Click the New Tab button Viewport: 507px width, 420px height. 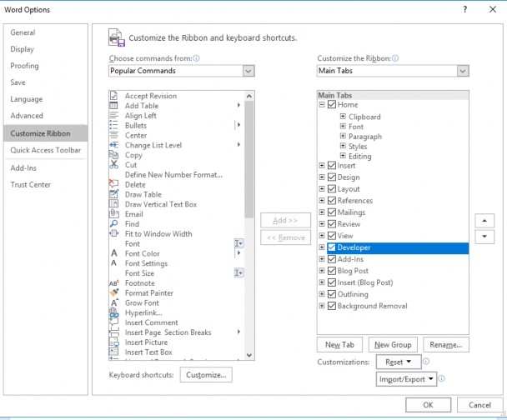[339, 345]
